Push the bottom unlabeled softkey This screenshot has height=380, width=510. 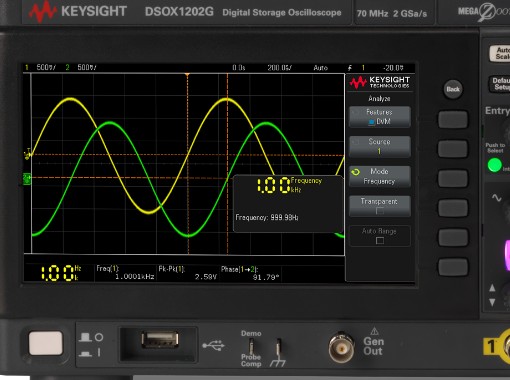453,267
